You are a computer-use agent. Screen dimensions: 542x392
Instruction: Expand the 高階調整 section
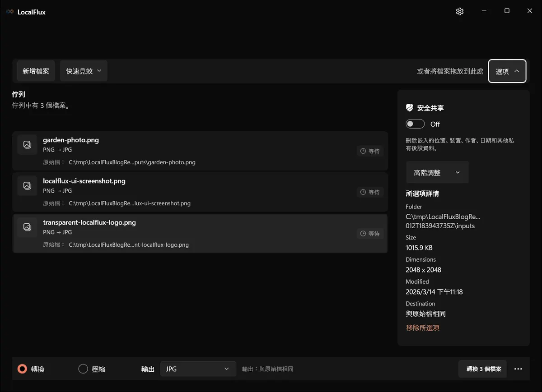(x=437, y=172)
